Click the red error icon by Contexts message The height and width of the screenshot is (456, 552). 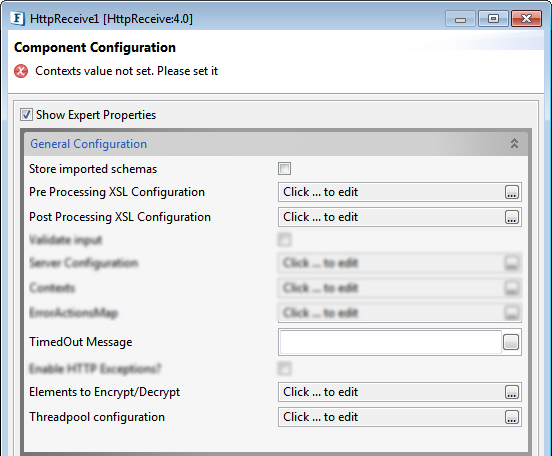pyautogui.click(x=21, y=71)
